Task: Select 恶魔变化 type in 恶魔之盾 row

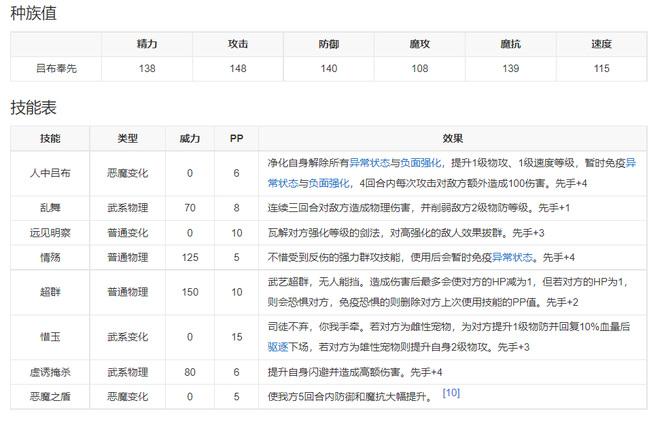Action: 127,397
